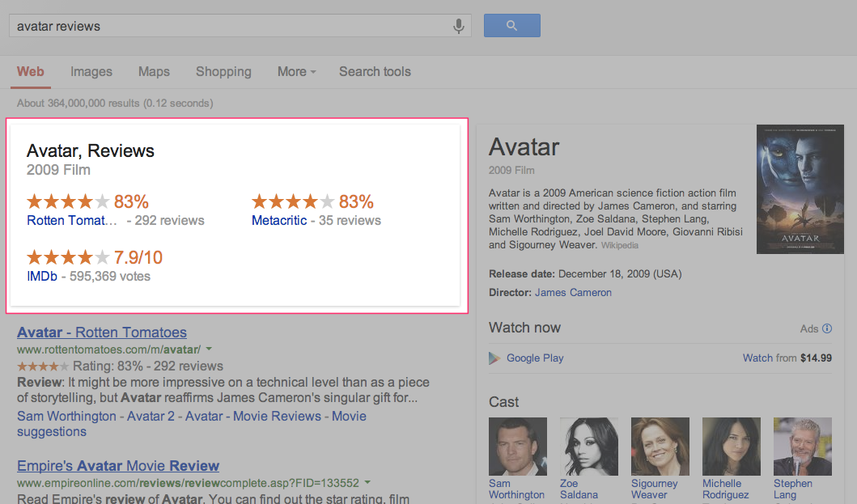This screenshot has width=857, height=504.
Task: Open Stephen Lang cast name link
Action: tap(792, 489)
